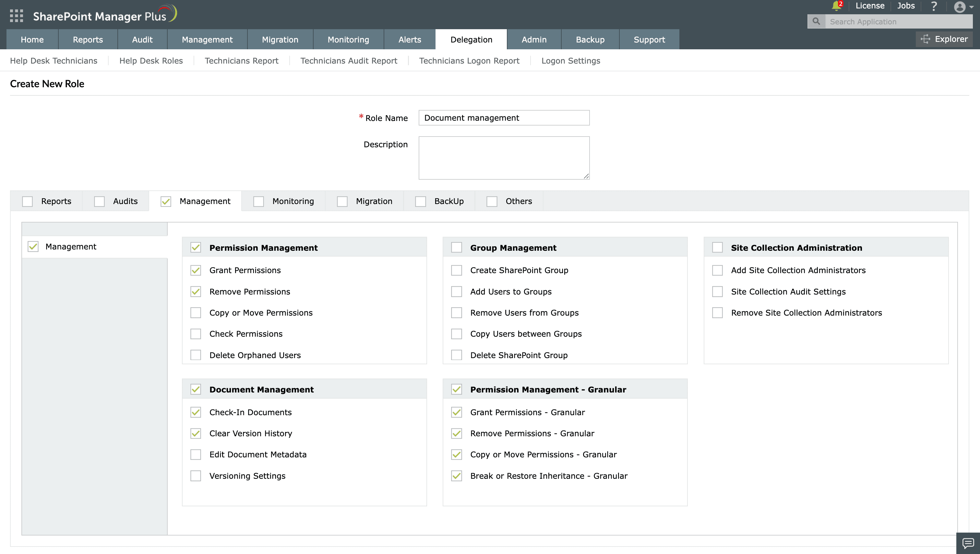This screenshot has height=554, width=980.
Task: Open the help question mark icon
Action: coord(934,6)
